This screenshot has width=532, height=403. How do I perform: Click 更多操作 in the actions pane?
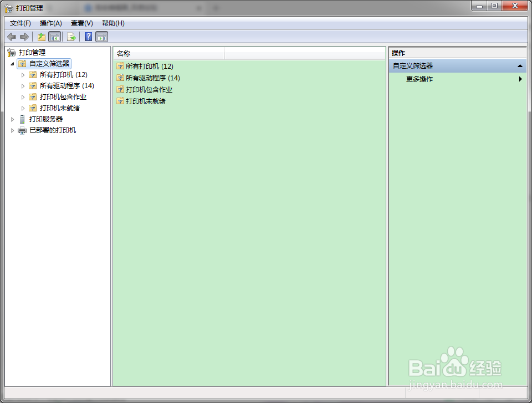click(420, 79)
